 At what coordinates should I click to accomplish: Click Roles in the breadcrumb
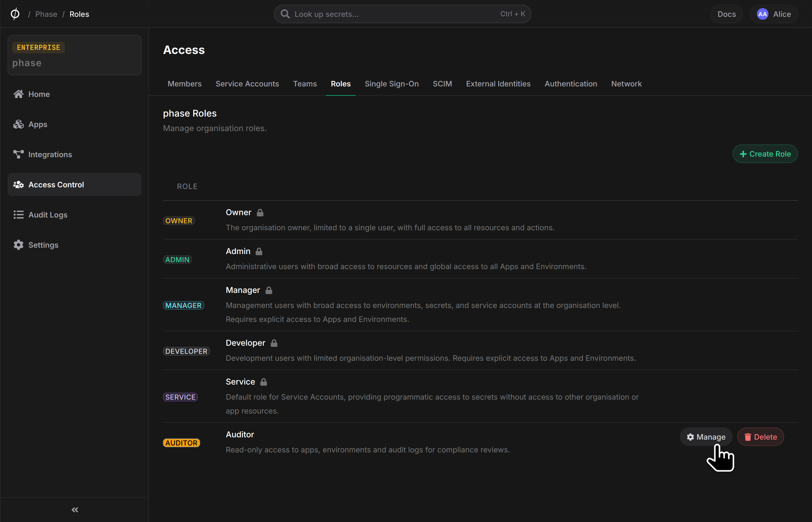click(x=79, y=14)
